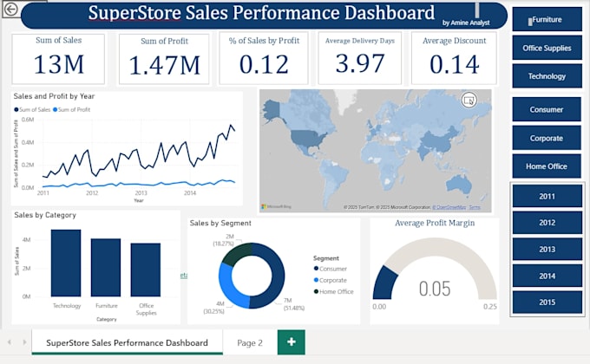Select year 2011 slicer
This screenshot has width=590, height=364.
coord(547,196)
